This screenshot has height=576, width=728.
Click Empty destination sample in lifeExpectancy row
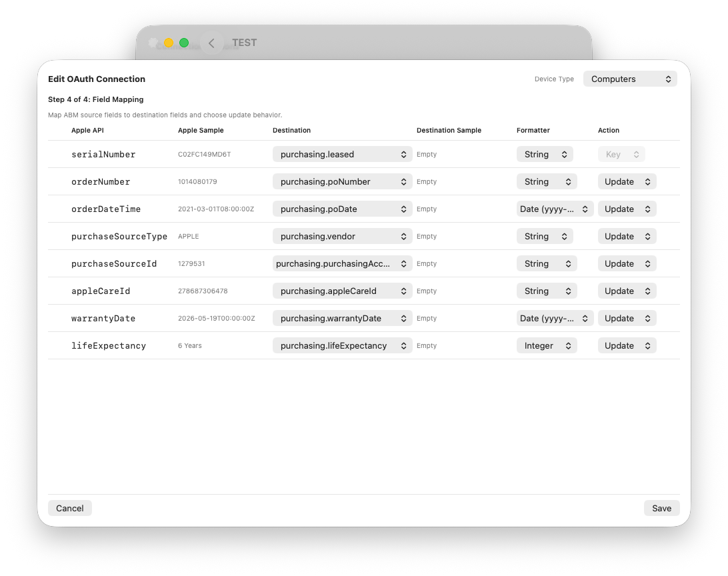click(427, 346)
